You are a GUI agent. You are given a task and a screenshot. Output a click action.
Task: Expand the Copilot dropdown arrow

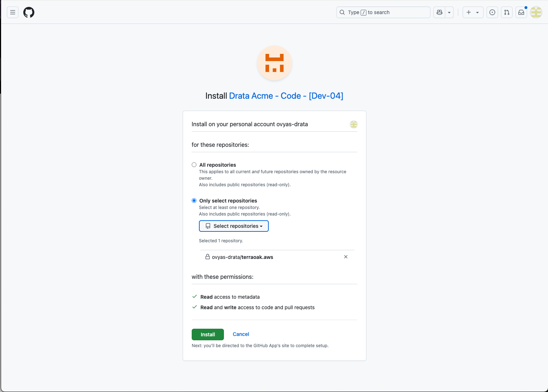tap(449, 12)
